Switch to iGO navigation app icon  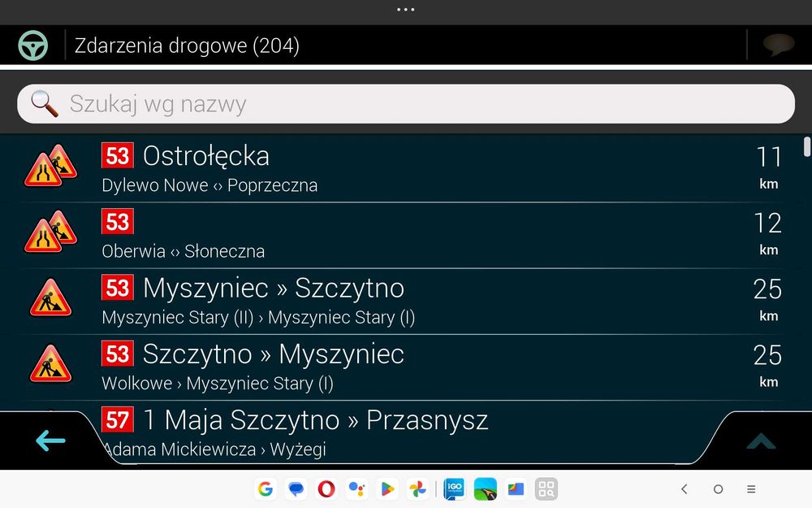point(455,488)
